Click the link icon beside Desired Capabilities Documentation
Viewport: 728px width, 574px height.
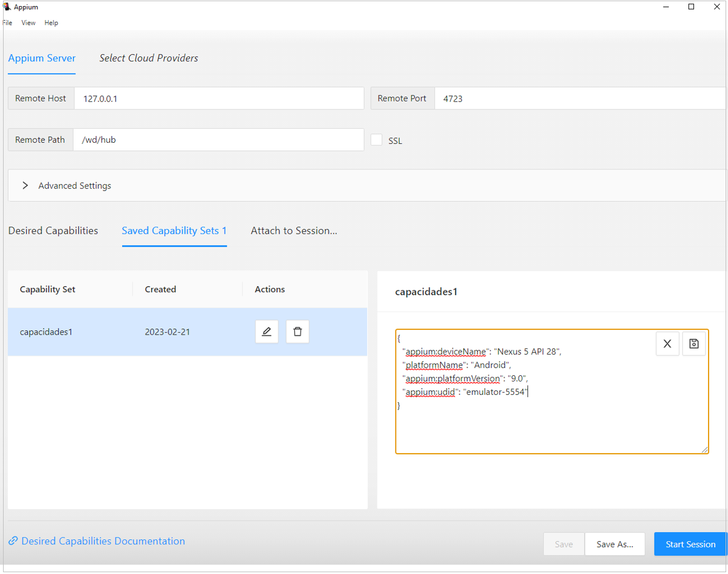(13, 541)
